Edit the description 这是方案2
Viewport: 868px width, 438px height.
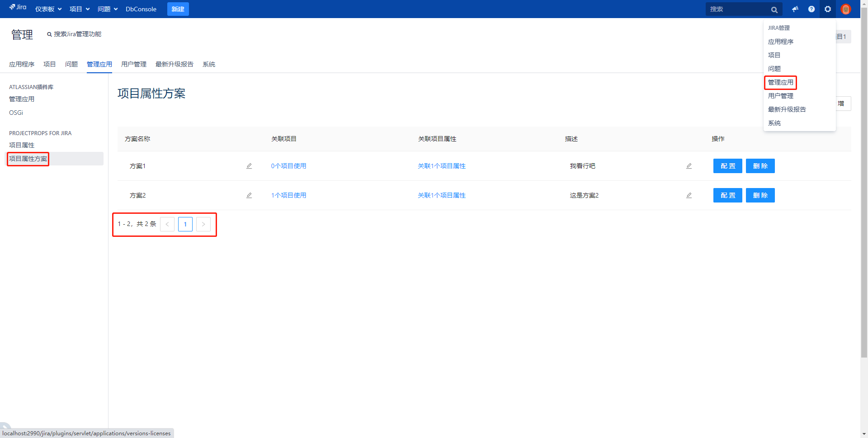(689, 195)
